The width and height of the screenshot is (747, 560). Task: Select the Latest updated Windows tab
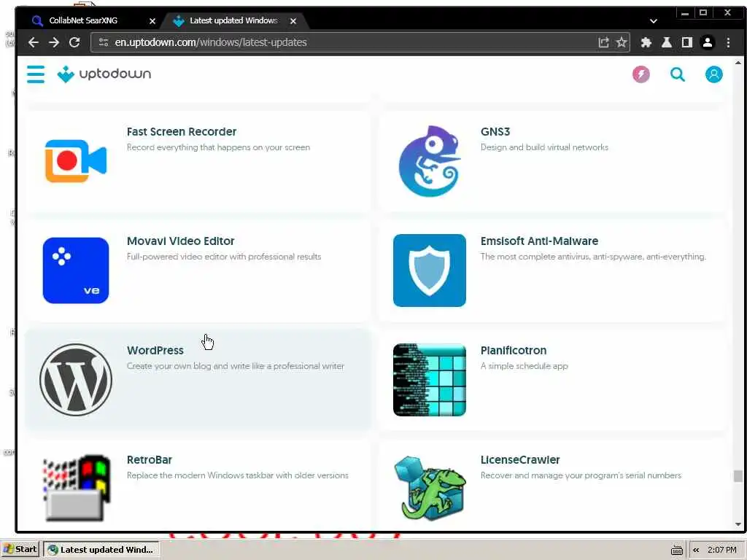click(x=234, y=20)
